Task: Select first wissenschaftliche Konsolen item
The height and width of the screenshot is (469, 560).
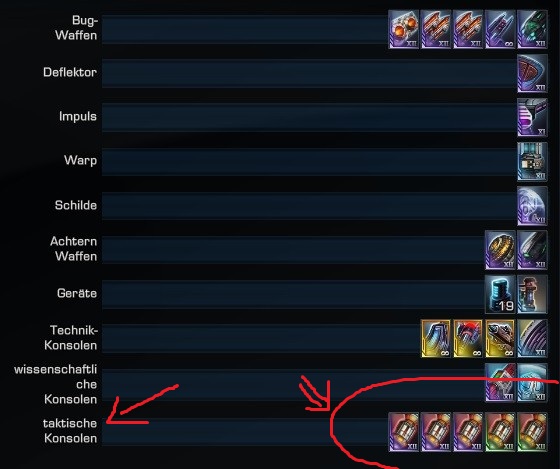Action: 500,383
